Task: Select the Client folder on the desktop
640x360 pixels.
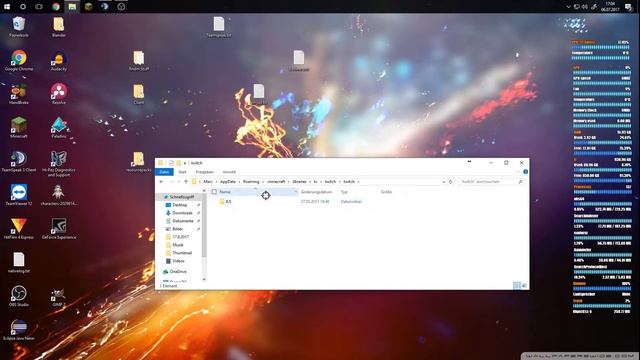Action: (139, 94)
